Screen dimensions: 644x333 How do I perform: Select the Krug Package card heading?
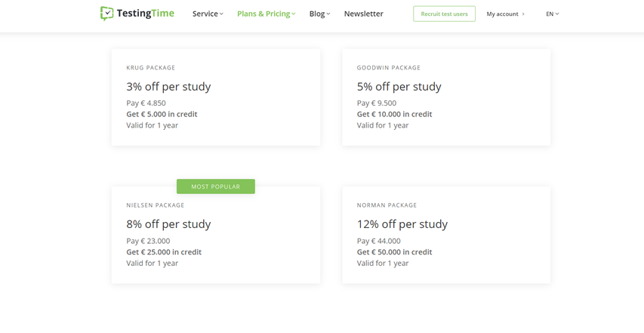(x=151, y=67)
